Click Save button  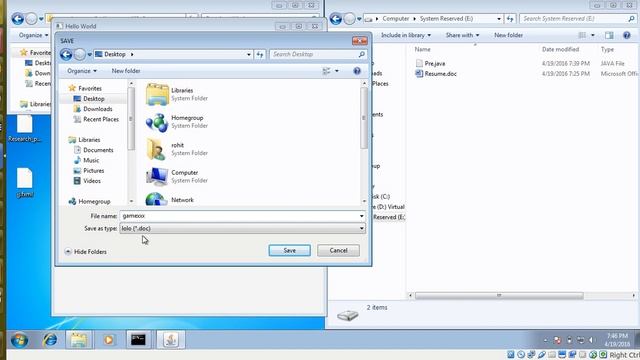click(x=289, y=250)
